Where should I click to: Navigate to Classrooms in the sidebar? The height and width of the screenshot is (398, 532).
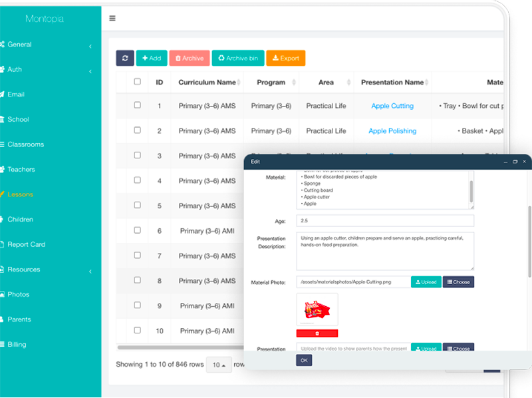point(25,144)
